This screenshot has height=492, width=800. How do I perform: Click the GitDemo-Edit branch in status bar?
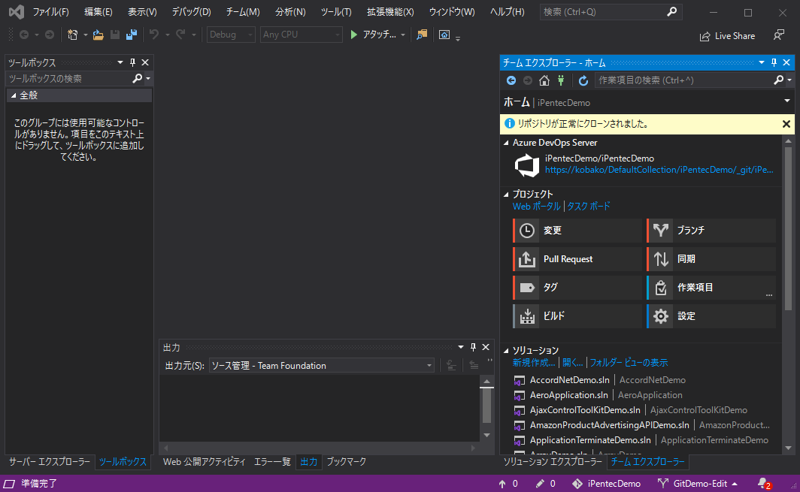[x=697, y=483]
